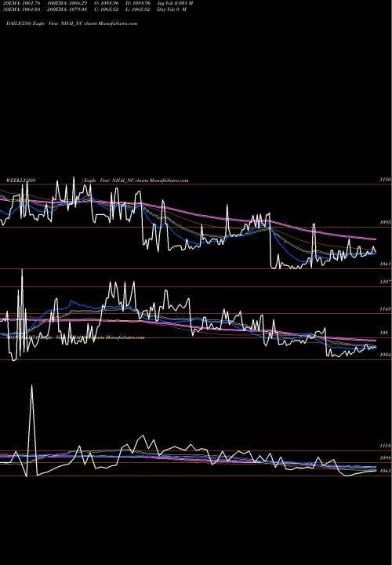Select the 100EMA: 1066.29 value
Screen dimensions: 392x565
67,3
